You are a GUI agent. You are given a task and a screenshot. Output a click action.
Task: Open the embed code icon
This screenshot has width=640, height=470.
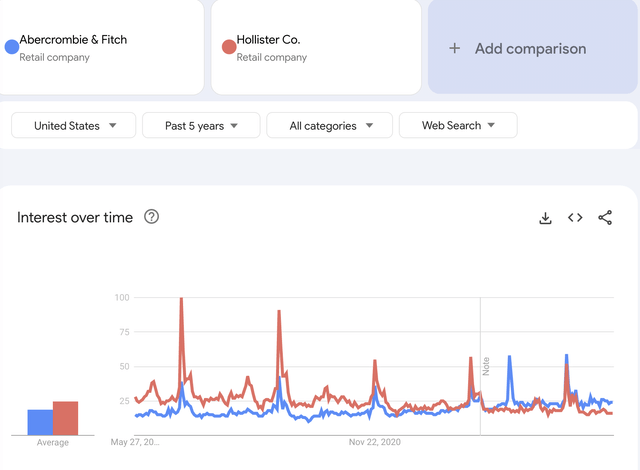click(x=575, y=218)
